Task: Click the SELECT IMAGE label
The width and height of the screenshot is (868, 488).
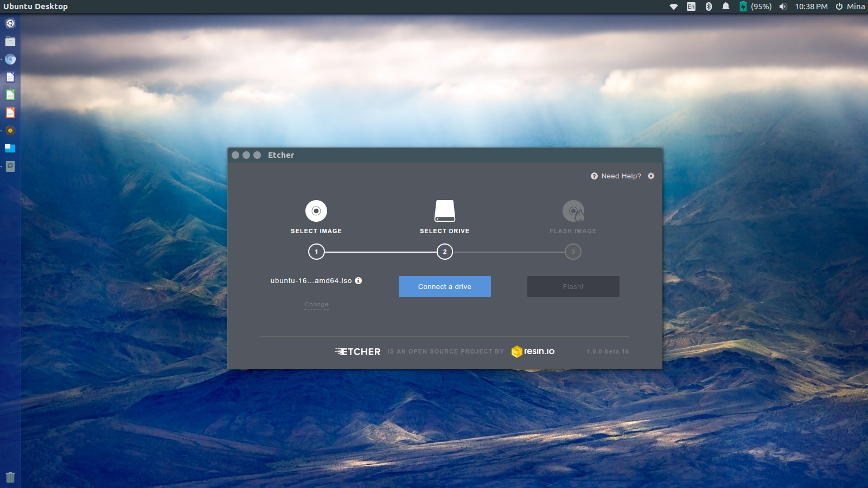Action: click(x=316, y=231)
